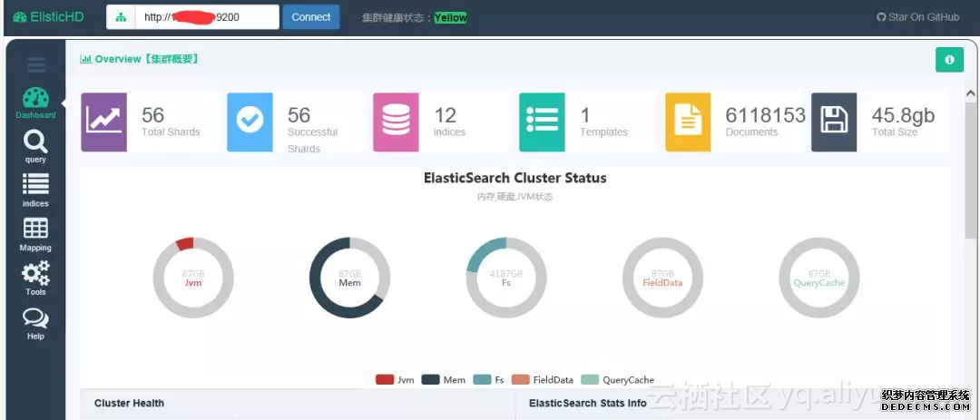This screenshot has width=980, height=420.
Task: Click the green info icon button
Action: tap(949, 60)
